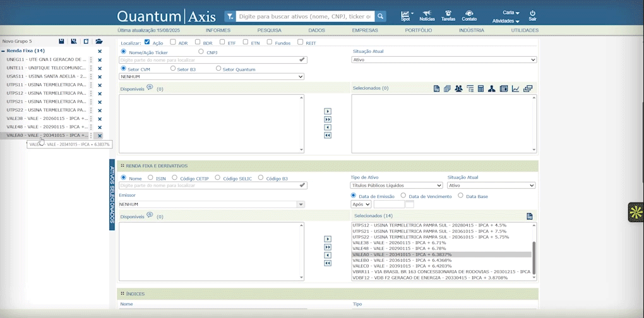Open the PORTFÓLIO menu
Screen dimensions: 644x318
click(419, 30)
